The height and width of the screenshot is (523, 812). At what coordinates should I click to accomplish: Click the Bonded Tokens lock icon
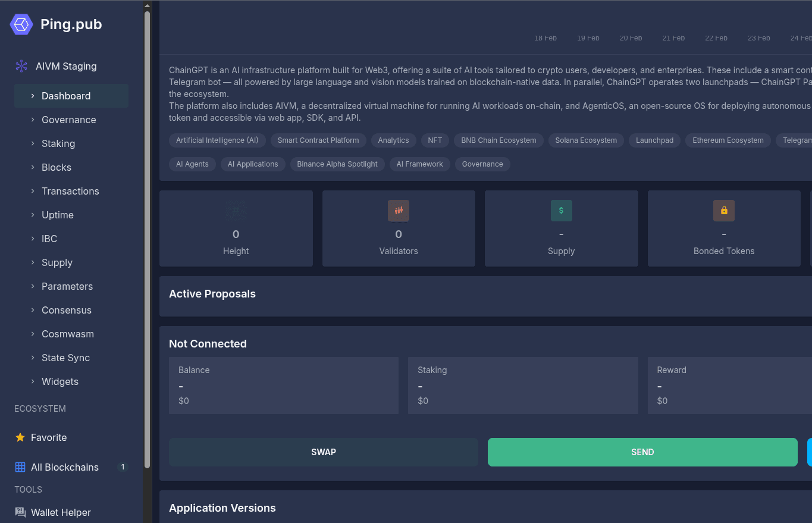coord(724,211)
